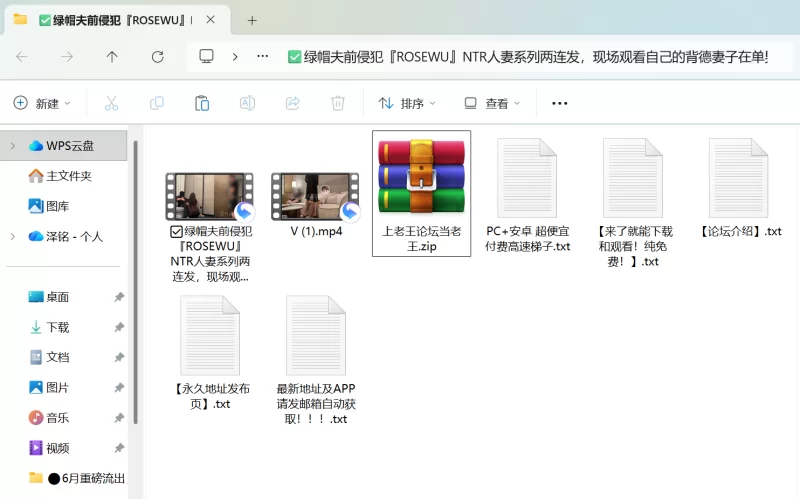Navigate back with the left arrow
Viewport: 800px width, 499px height.
(22, 57)
